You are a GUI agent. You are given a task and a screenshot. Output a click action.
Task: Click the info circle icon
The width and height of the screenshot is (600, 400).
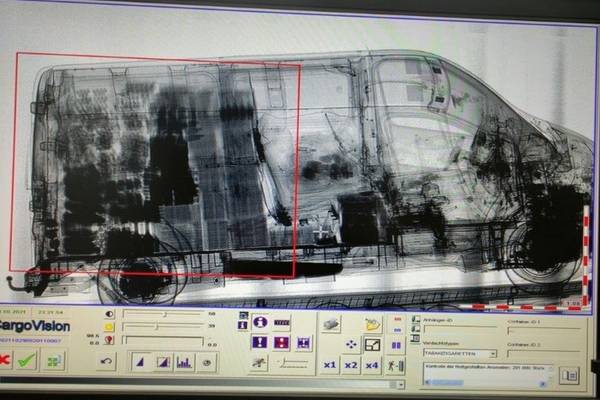click(x=260, y=322)
